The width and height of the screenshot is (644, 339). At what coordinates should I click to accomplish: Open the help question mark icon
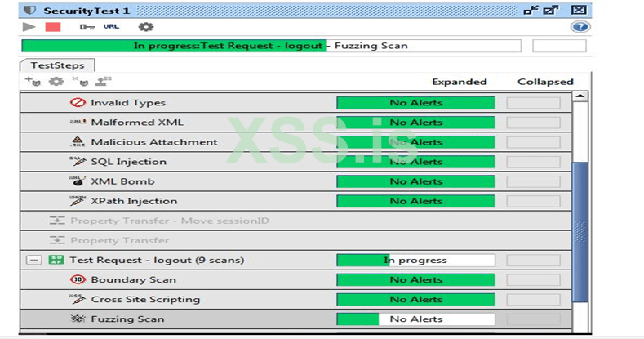[x=580, y=27]
